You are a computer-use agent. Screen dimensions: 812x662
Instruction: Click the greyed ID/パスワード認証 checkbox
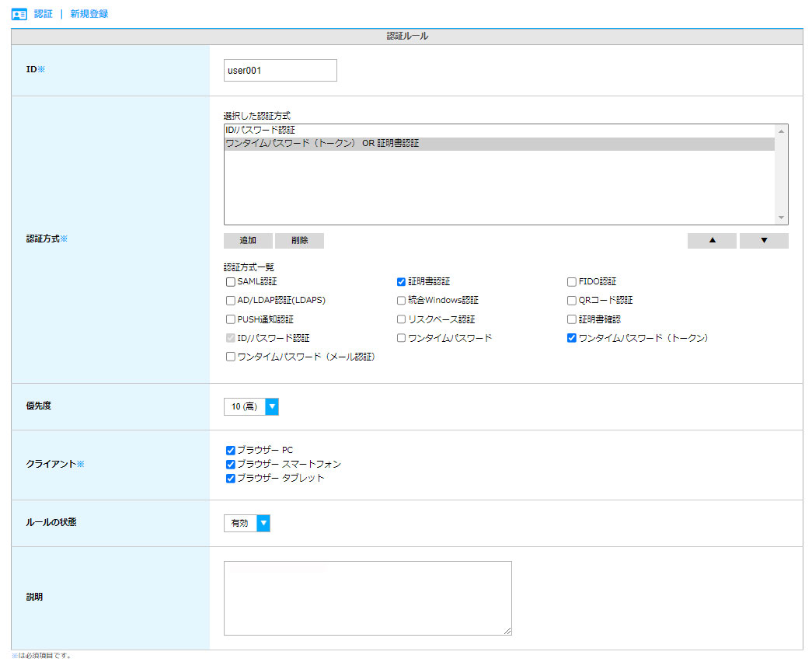click(x=231, y=338)
